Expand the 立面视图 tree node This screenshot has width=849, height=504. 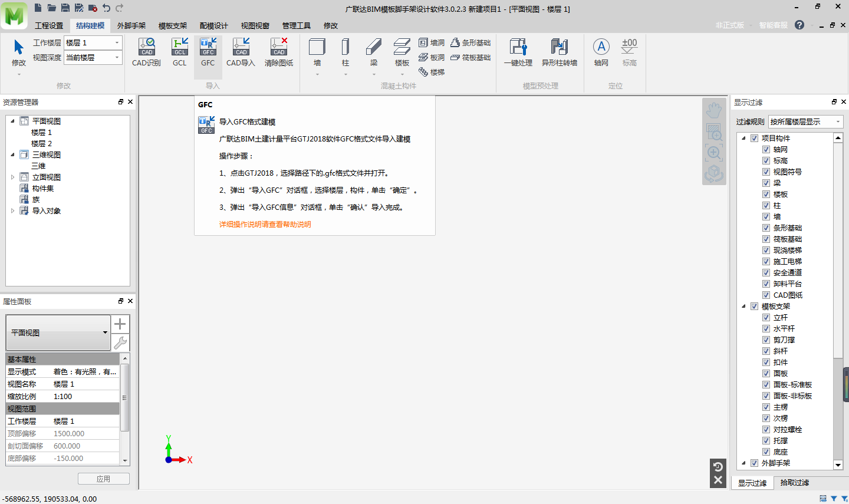[x=12, y=177]
